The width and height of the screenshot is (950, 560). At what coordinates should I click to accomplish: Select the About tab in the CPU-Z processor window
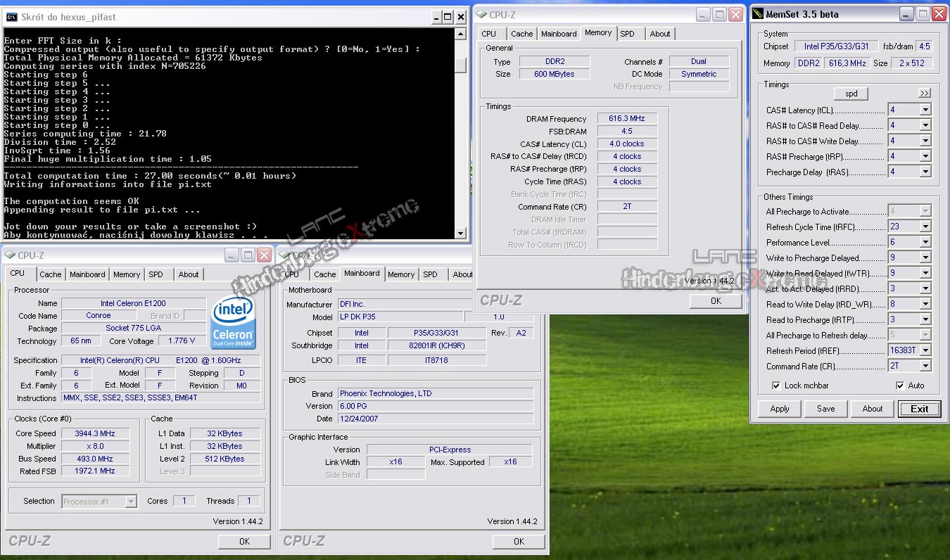click(189, 274)
